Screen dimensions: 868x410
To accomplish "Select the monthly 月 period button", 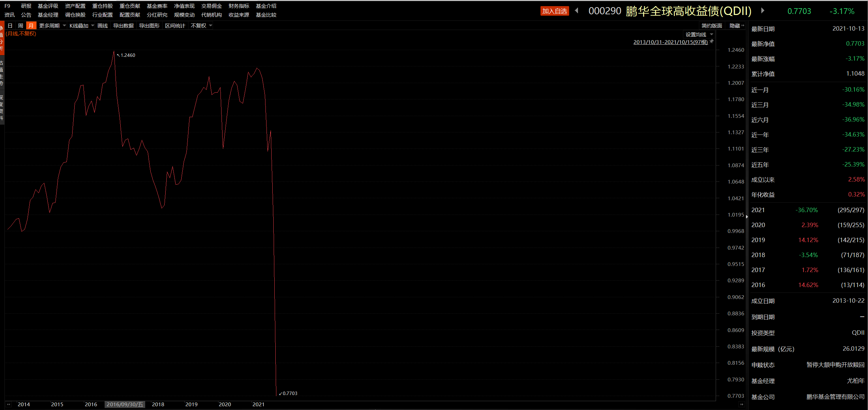I will pyautogui.click(x=31, y=26).
